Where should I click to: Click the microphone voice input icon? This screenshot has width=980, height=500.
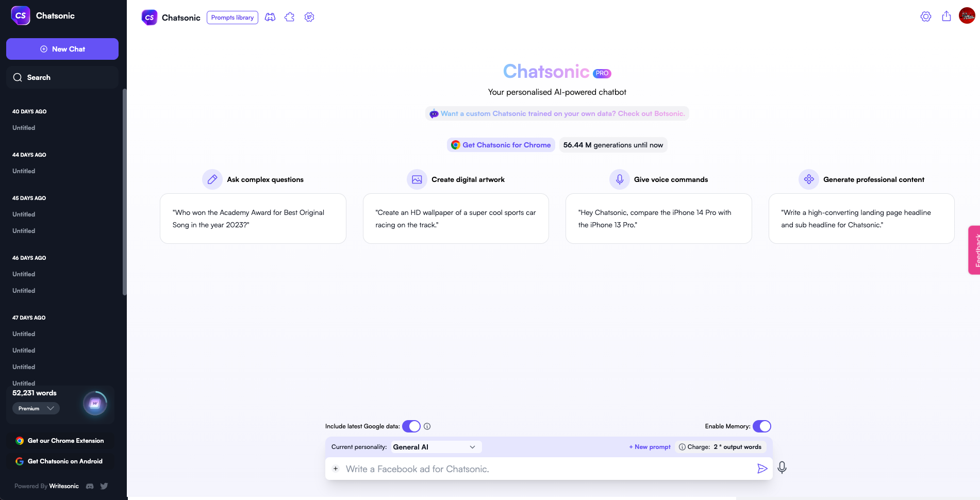click(x=782, y=468)
